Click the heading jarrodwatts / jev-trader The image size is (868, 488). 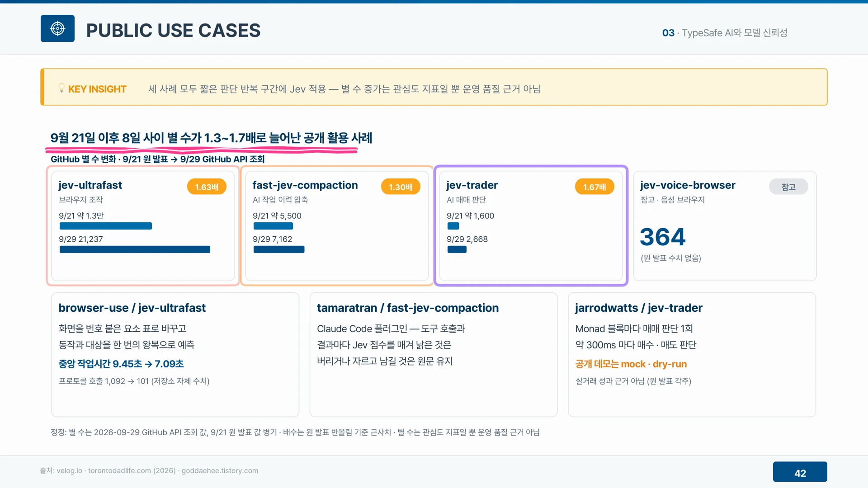tap(639, 308)
